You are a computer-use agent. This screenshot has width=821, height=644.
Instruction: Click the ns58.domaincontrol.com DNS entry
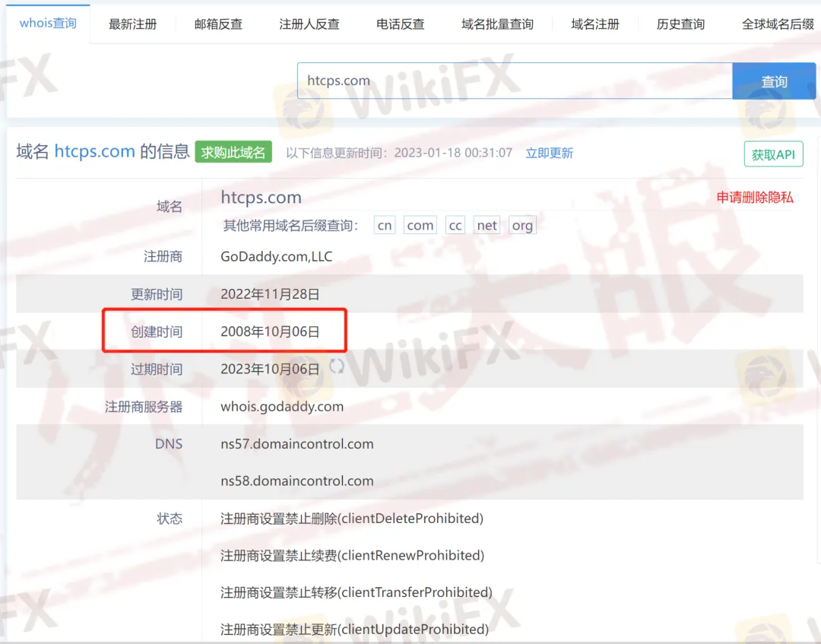tap(297, 481)
